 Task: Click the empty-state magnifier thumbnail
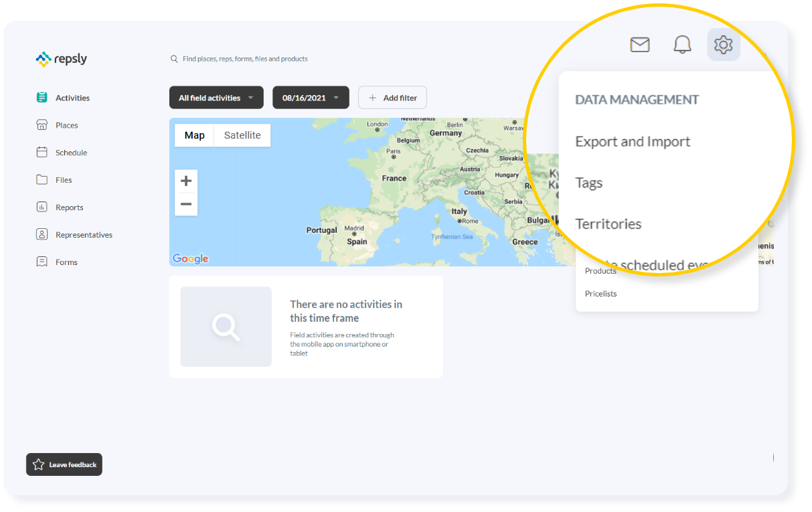coord(226,327)
